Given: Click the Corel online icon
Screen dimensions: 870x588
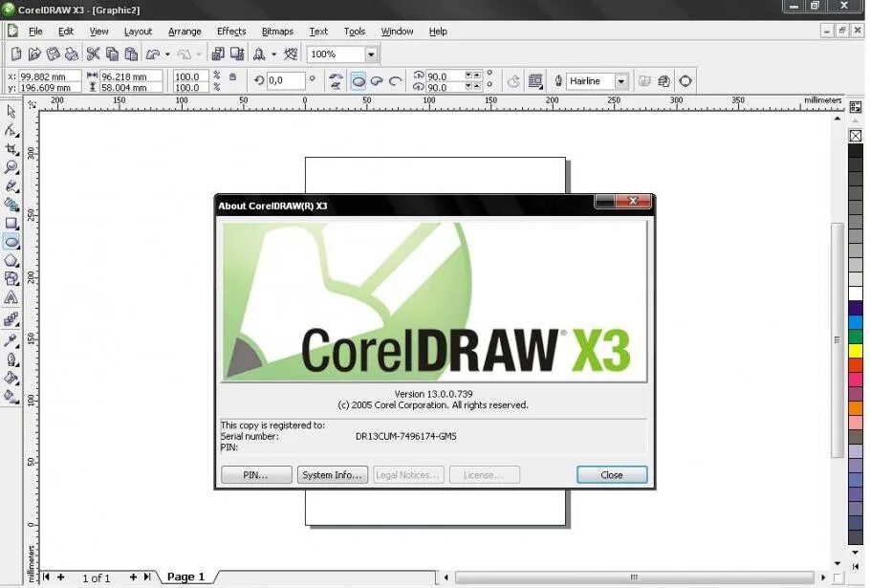Looking at the screenshot, I should (x=291, y=54).
